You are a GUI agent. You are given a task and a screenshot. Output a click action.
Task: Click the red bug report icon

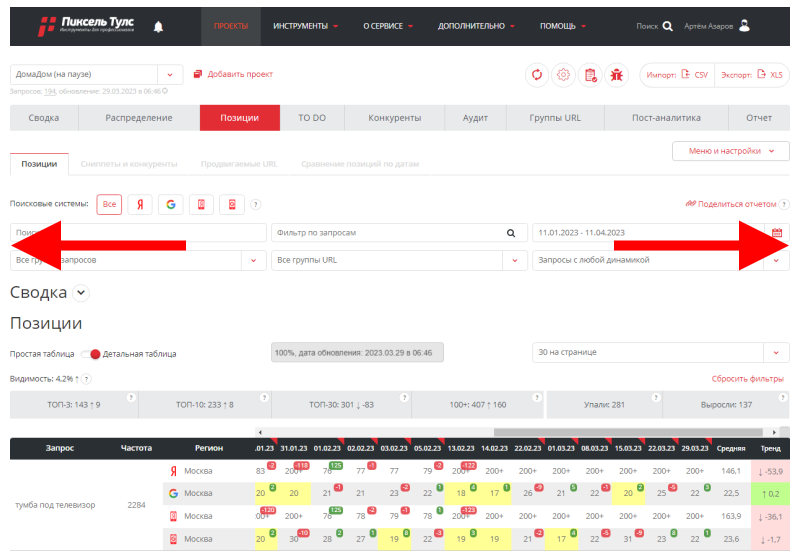coord(617,75)
